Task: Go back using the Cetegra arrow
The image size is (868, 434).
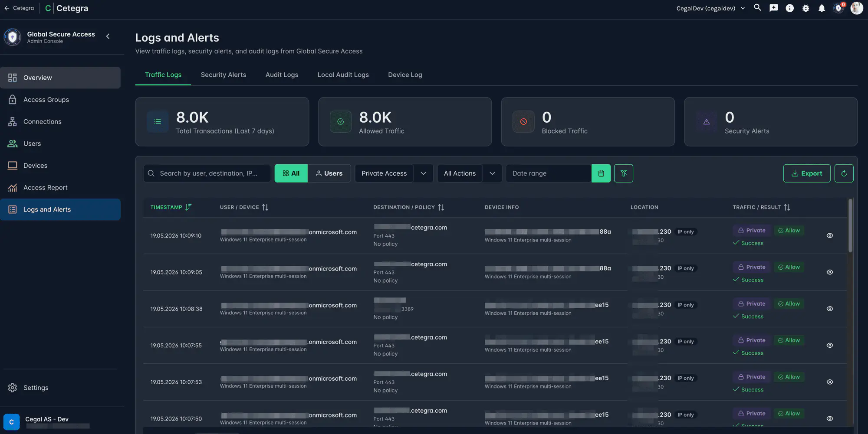Action: 19,8
